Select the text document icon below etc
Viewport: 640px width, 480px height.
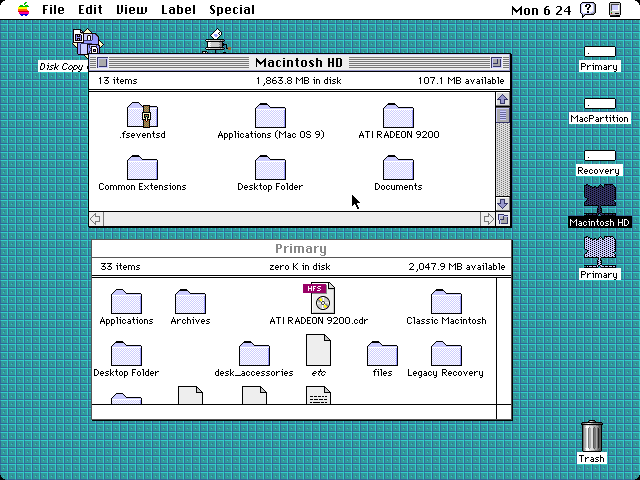318,395
